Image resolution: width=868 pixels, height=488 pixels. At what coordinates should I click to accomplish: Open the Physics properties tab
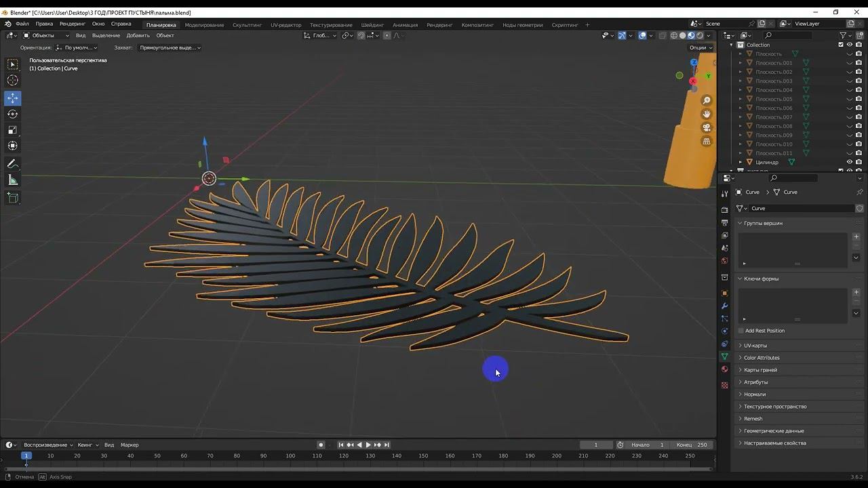pos(724,331)
